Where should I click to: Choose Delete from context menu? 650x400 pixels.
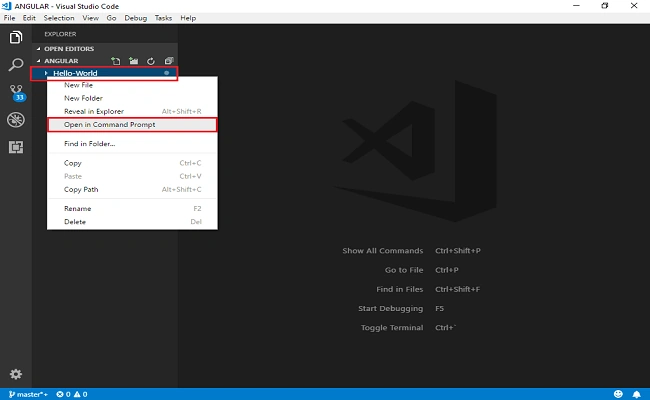pyautogui.click(x=132, y=222)
